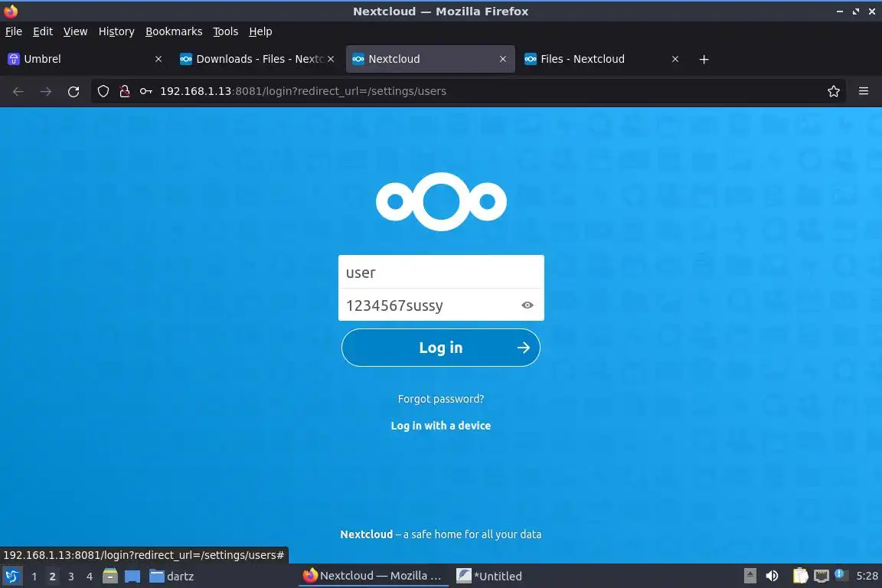Open the volume speaker tray icon

(773, 577)
